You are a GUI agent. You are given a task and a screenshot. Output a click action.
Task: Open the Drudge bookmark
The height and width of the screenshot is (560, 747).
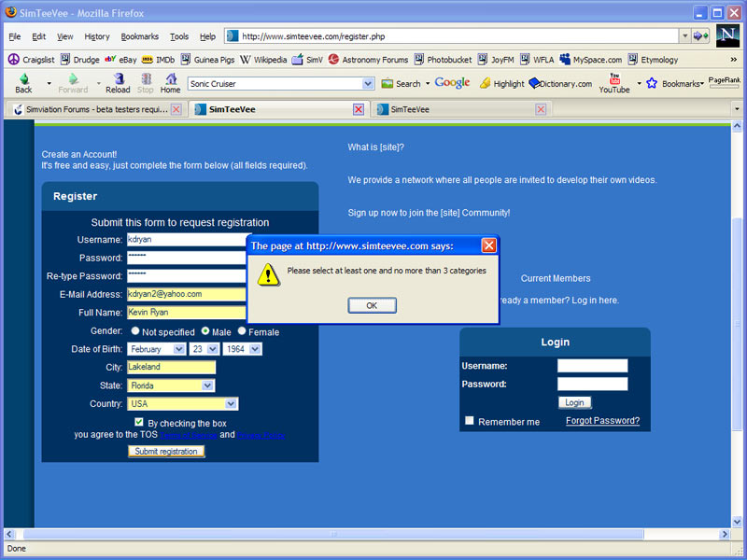point(80,60)
